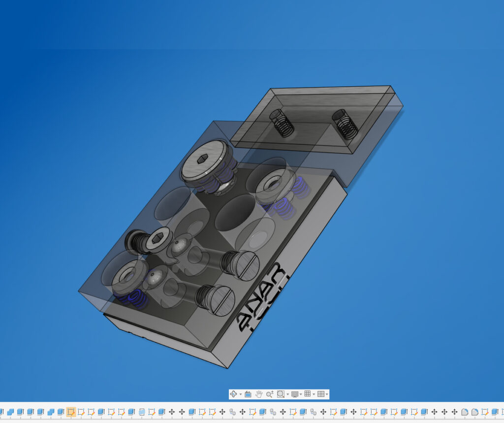
Task: Expand the Viewports dropdown arrow
Action: 327,394
